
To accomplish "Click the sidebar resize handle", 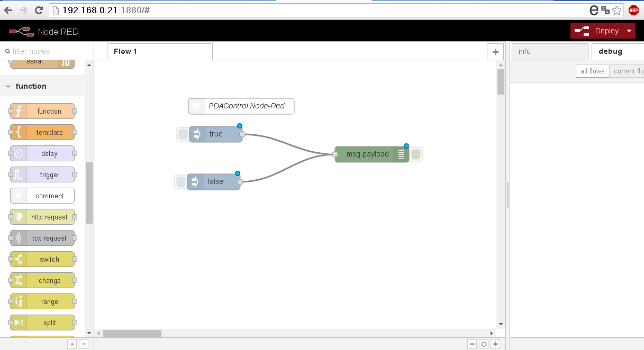I will pyautogui.click(x=507, y=195).
